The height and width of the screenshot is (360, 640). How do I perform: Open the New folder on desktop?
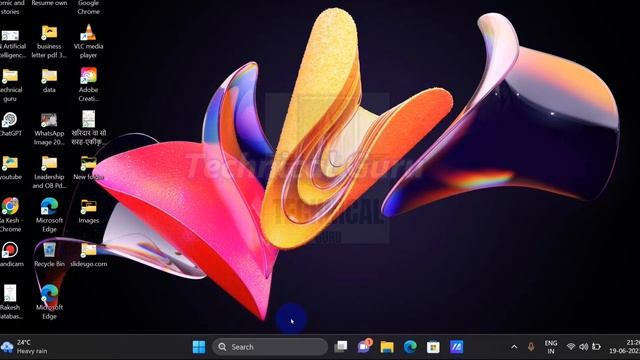click(88, 167)
